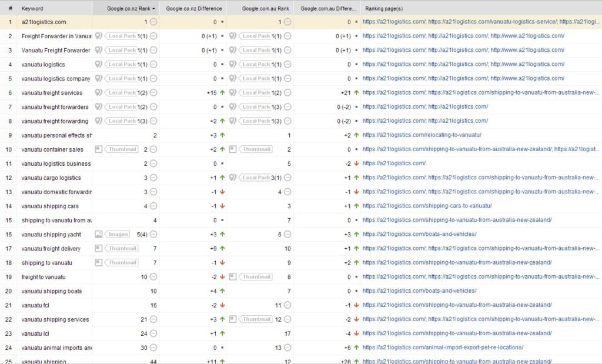Click row number 12 in the # column
The height and width of the screenshot is (364, 602).
click(x=8, y=178)
